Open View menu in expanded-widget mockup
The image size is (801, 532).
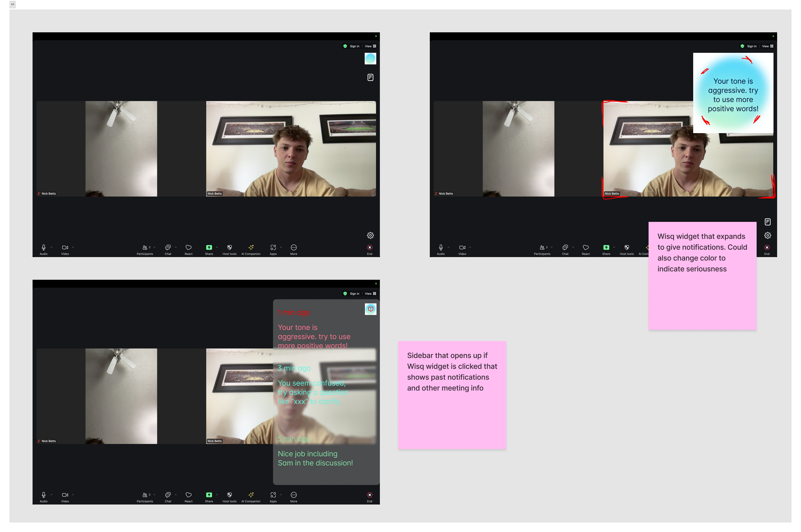[767, 46]
